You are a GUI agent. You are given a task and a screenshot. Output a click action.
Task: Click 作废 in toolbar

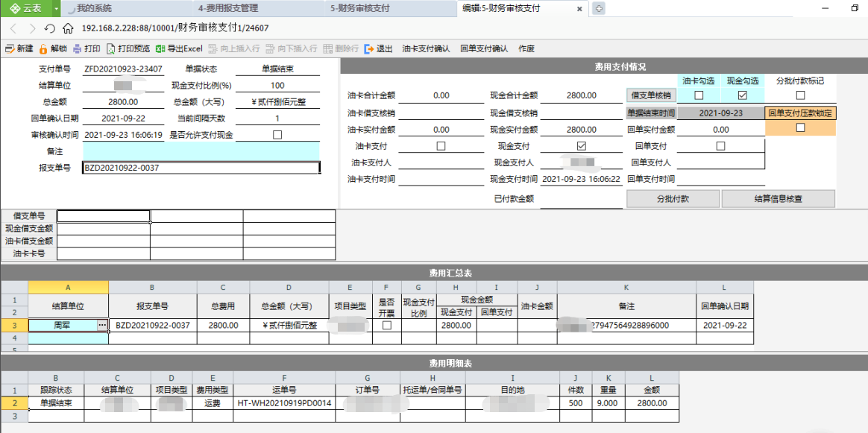[526, 48]
